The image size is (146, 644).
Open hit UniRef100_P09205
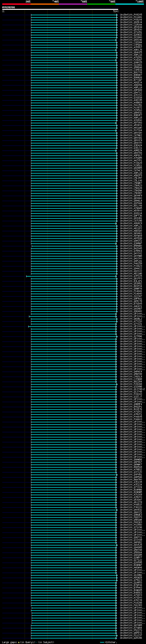pyautogui.click(x=131, y=15)
